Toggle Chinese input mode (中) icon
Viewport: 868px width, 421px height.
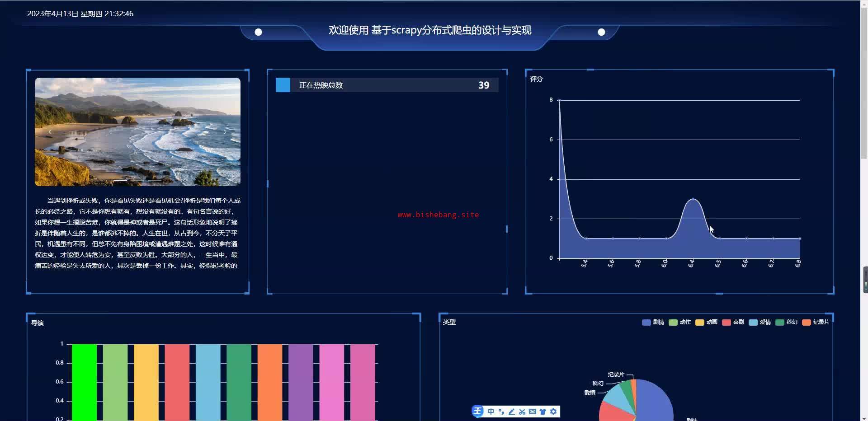tap(491, 412)
